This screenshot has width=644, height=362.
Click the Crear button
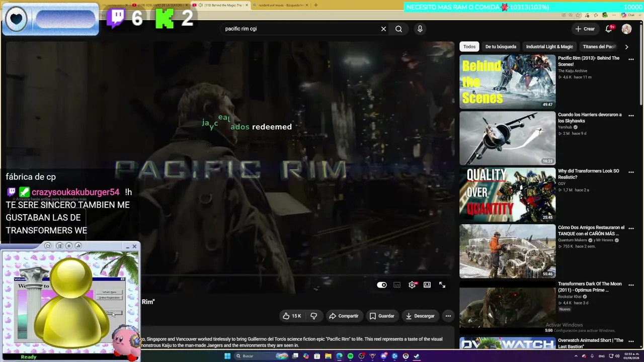pyautogui.click(x=585, y=29)
